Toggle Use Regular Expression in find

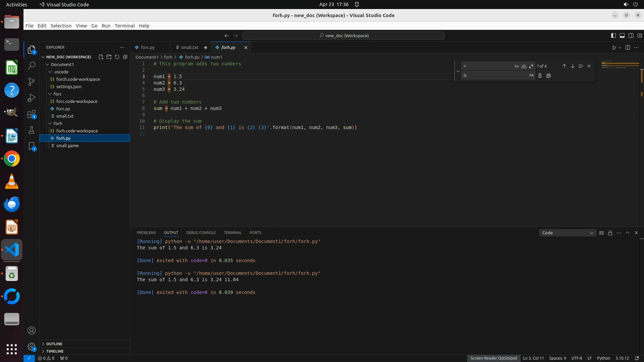[x=531, y=66]
